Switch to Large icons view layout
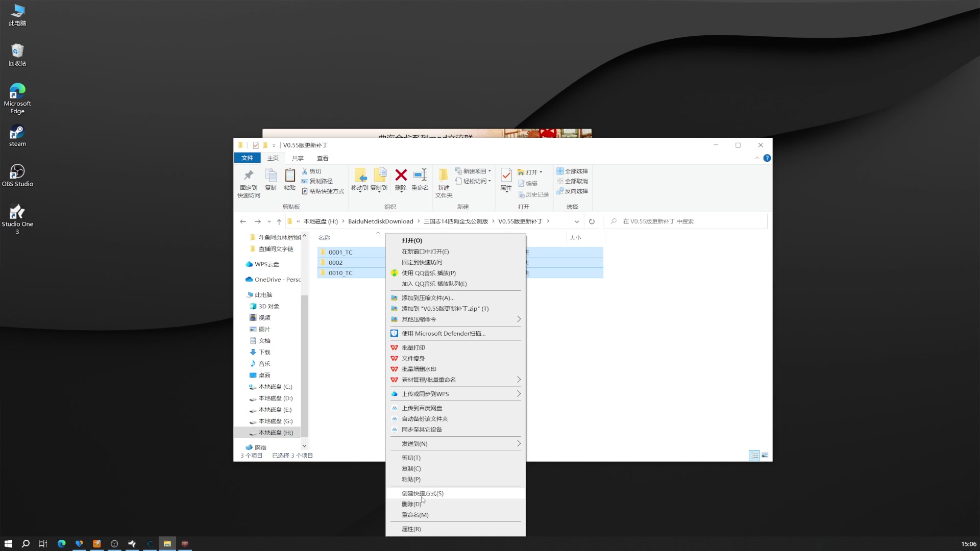980x551 pixels. (x=765, y=456)
